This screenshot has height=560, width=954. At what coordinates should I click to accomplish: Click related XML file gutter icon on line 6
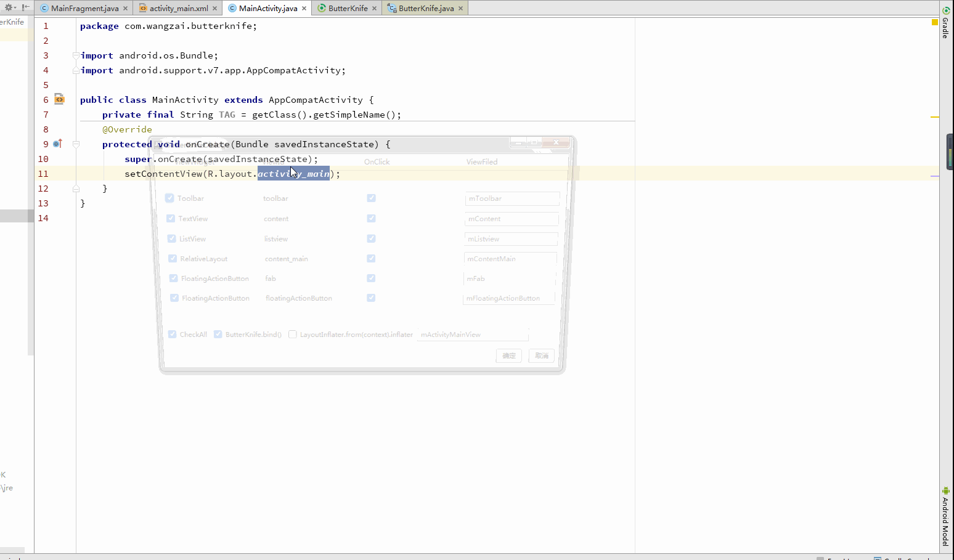click(59, 99)
